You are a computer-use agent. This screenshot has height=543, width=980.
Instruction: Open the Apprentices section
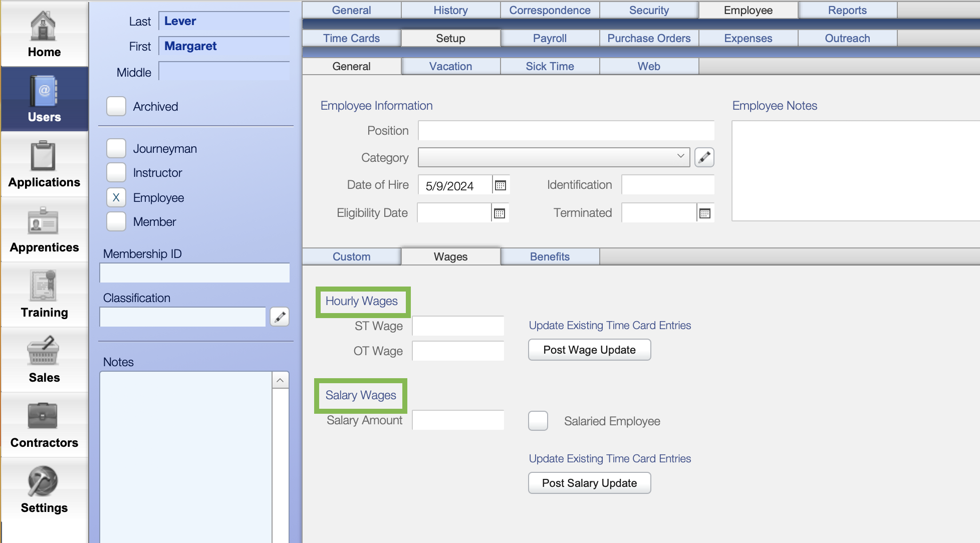pos(44,229)
